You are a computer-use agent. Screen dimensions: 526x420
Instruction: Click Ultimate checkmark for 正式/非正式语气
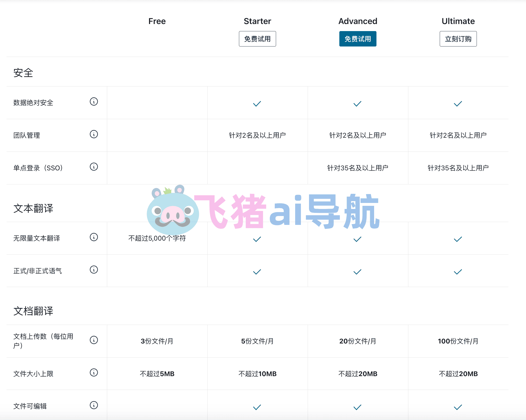pyautogui.click(x=458, y=272)
